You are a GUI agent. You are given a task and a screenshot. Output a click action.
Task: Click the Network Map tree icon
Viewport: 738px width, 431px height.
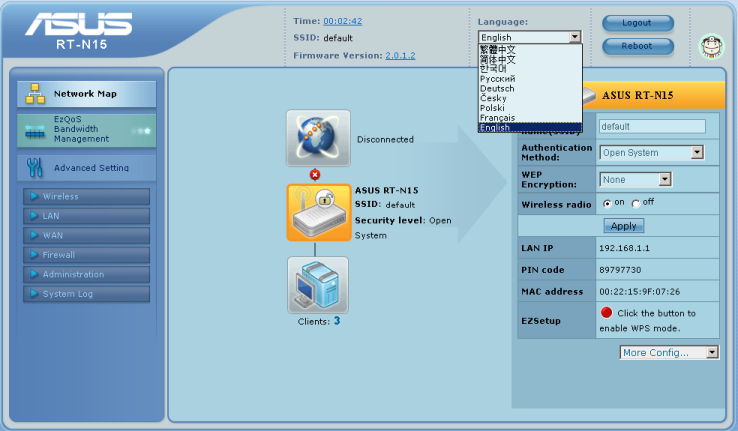[x=35, y=94]
